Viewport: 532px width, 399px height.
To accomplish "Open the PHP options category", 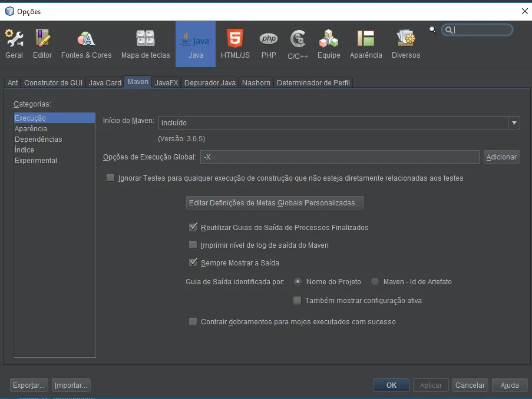I will coord(269,44).
